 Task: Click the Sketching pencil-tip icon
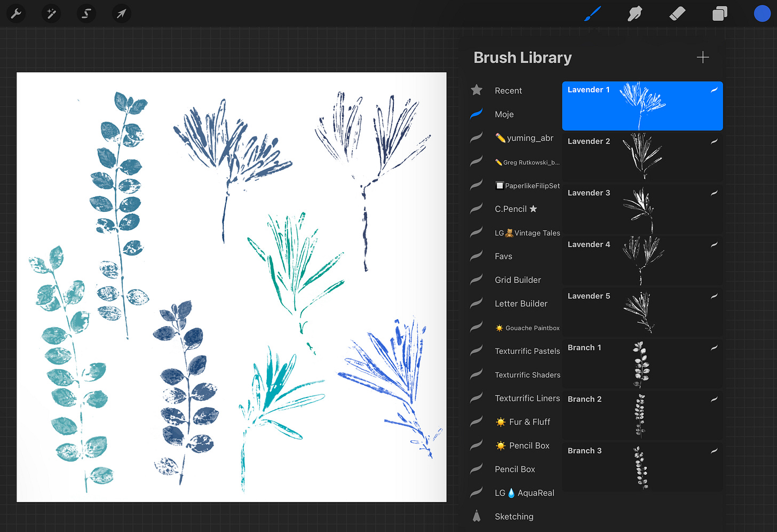click(x=477, y=516)
